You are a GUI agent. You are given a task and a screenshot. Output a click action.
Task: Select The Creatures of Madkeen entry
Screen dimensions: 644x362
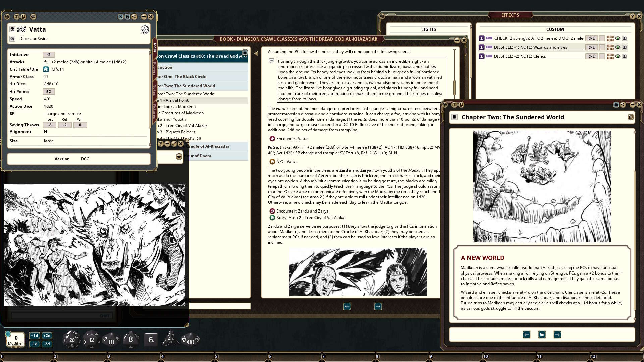[x=202, y=113]
